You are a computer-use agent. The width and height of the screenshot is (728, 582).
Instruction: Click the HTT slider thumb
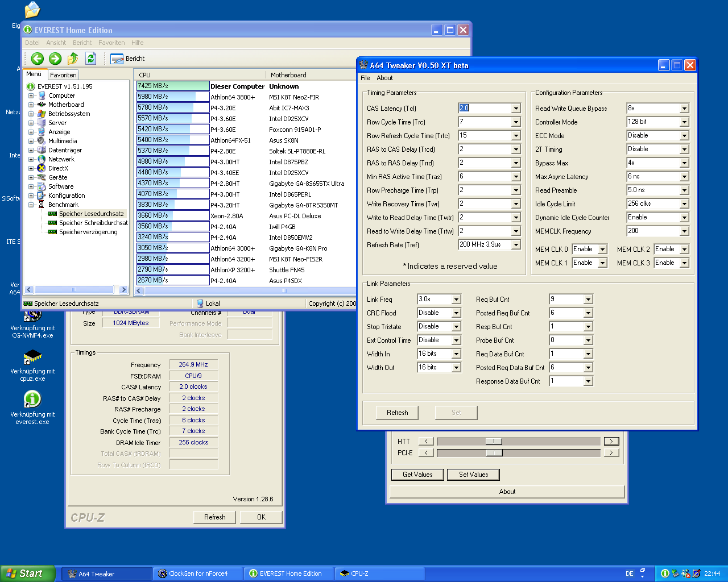tap(494, 442)
